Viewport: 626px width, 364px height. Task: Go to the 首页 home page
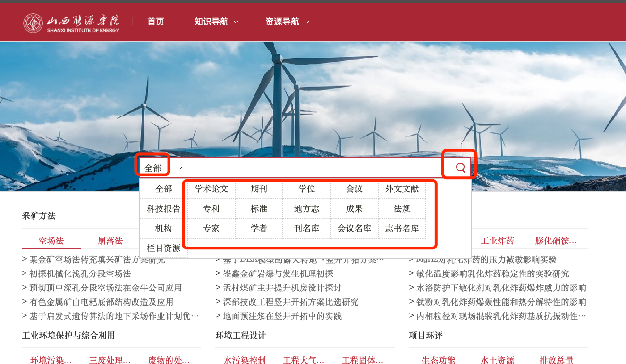pyautogui.click(x=156, y=22)
